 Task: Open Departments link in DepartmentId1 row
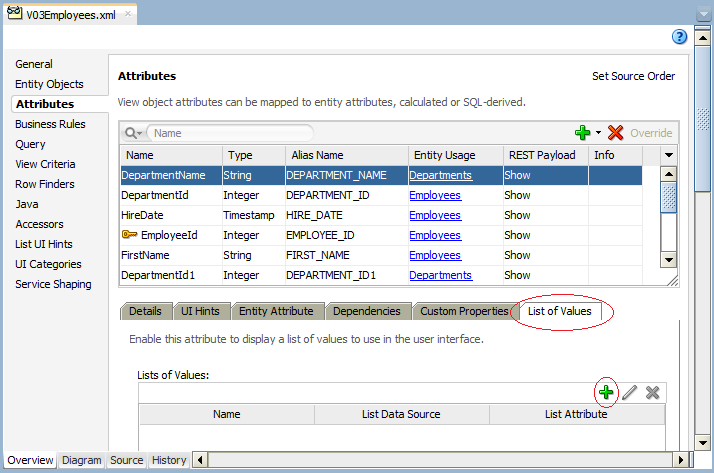click(x=440, y=275)
